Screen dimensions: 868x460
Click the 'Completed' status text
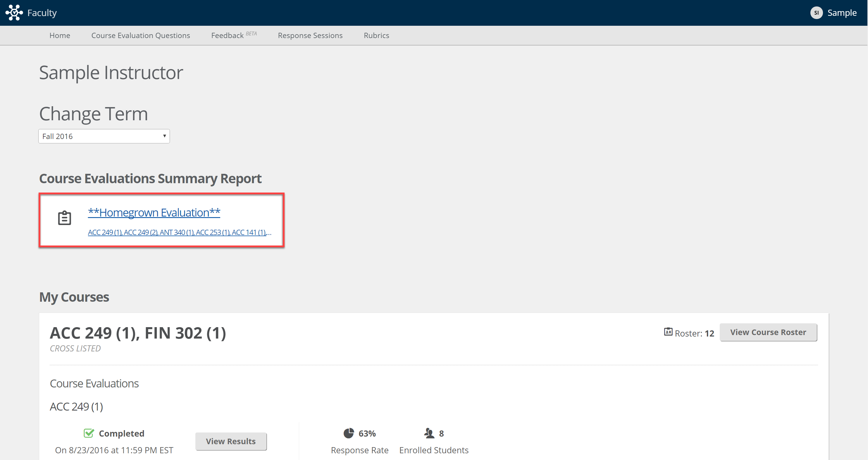click(121, 433)
